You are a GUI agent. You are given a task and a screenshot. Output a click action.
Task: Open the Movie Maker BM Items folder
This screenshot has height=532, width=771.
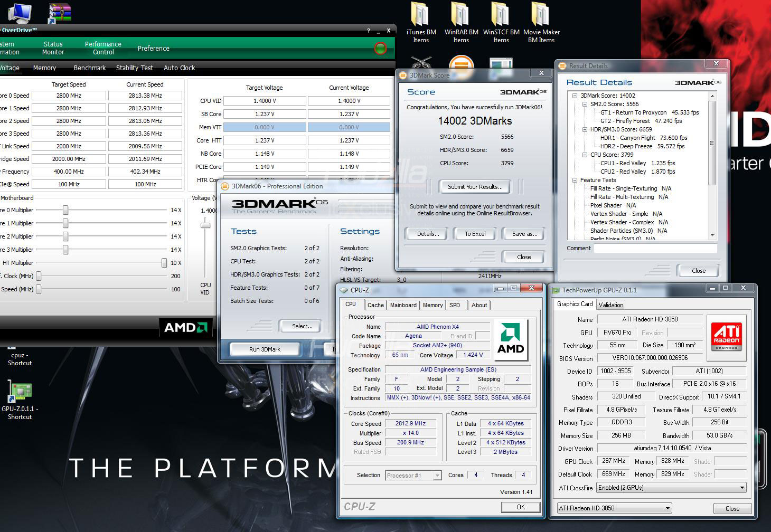coord(541,14)
